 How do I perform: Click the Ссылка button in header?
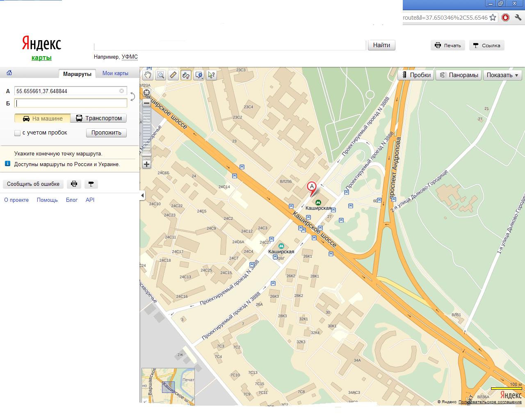tap(487, 46)
